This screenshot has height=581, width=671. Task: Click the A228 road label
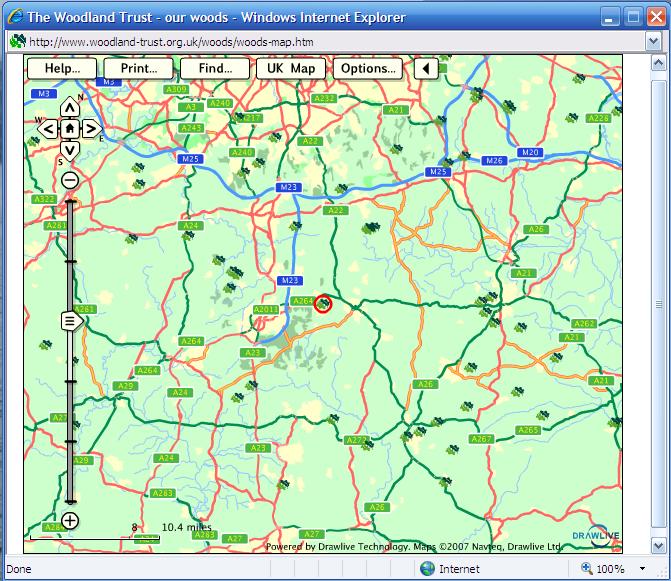tap(598, 118)
